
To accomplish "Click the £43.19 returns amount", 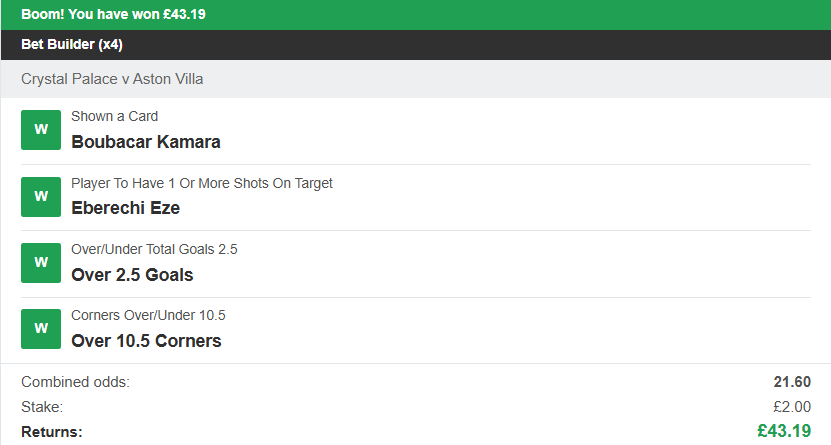I will (x=783, y=432).
